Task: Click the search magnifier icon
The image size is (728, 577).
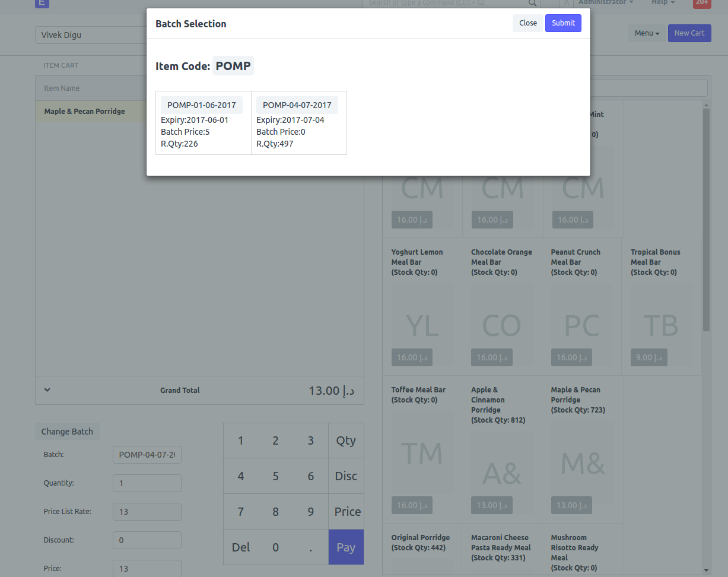Action: [532, 3]
